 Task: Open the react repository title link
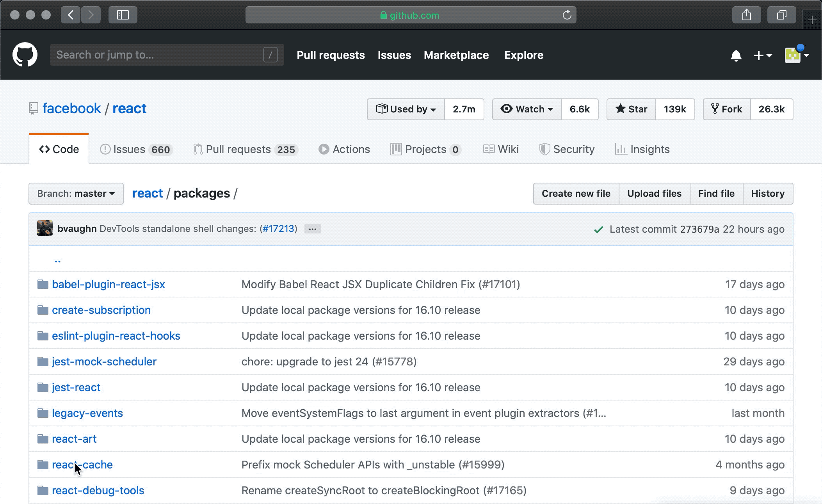(x=130, y=109)
